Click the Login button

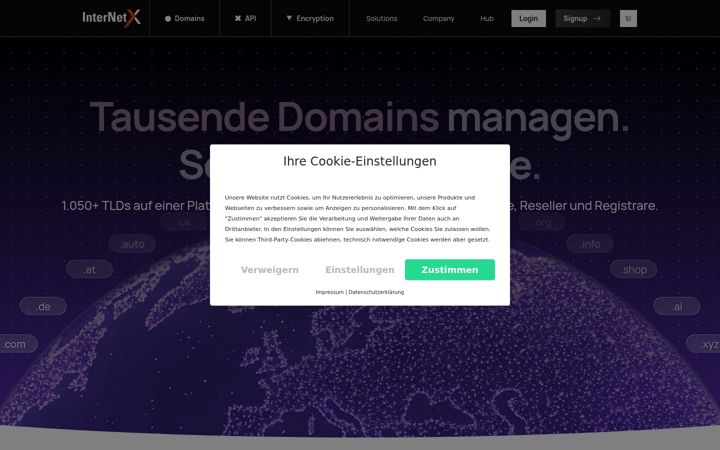coord(529,18)
